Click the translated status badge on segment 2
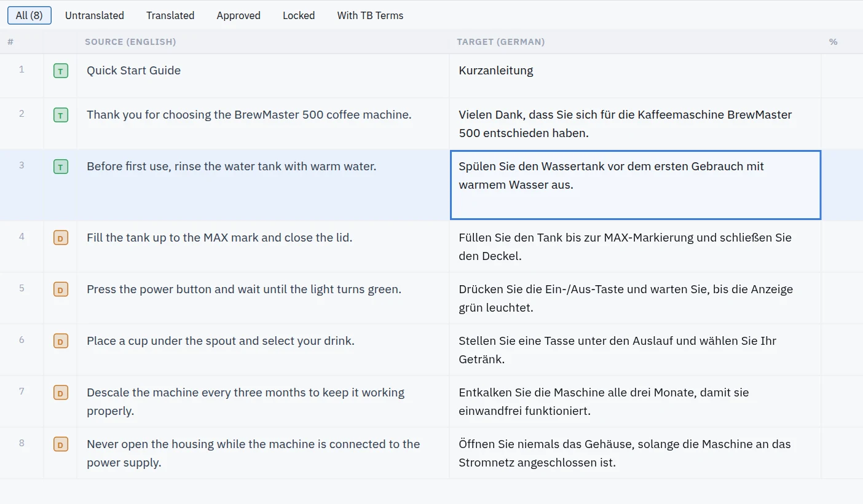The image size is (863, 504). pyautogui.click(x=60, y=115)
